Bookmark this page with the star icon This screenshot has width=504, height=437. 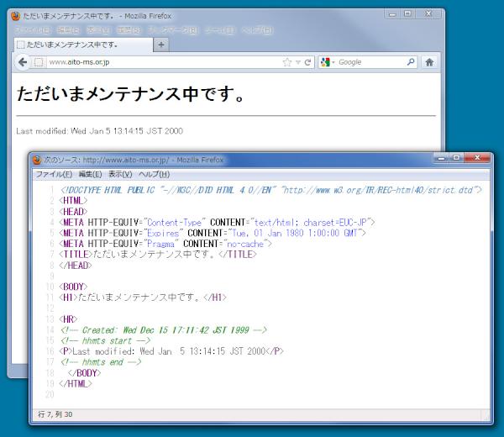(x=287, y=62)
